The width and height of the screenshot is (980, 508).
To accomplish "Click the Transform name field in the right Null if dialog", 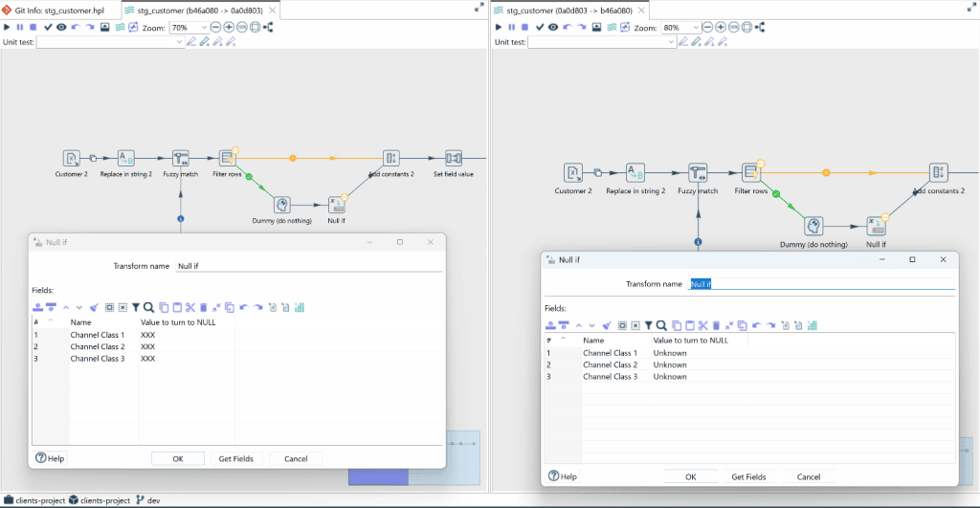I will [x=822, y=284].
